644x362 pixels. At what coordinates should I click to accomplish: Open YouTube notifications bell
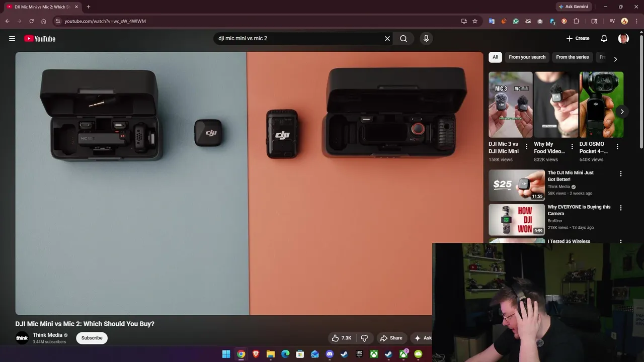point(604,39)
